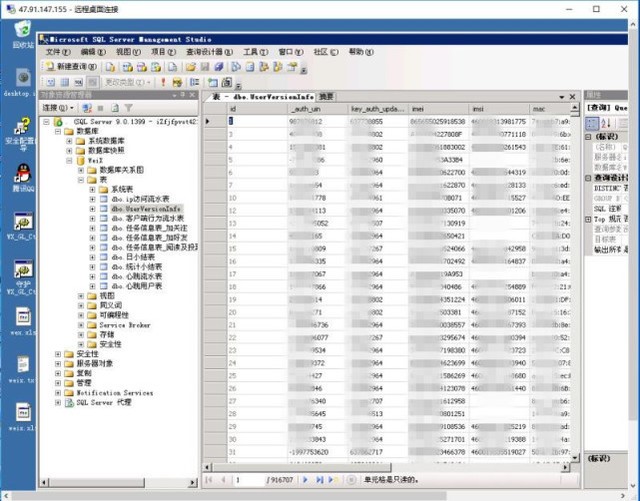Screen dimensions: 640x501
Task: Expand the 安全性 top-level folder
Action: [57, 354]
